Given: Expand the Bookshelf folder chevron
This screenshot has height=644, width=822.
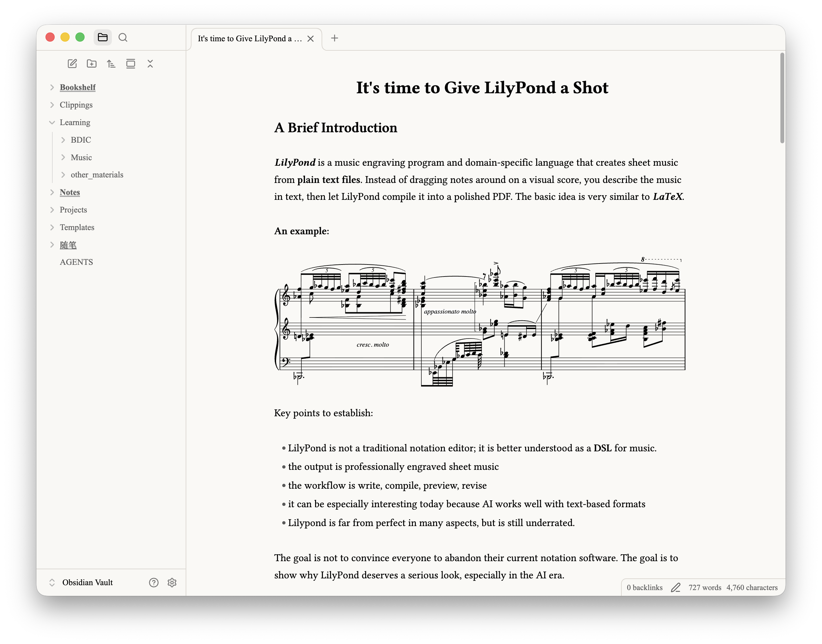Looking at the screenshot, I should coord(52,87).
